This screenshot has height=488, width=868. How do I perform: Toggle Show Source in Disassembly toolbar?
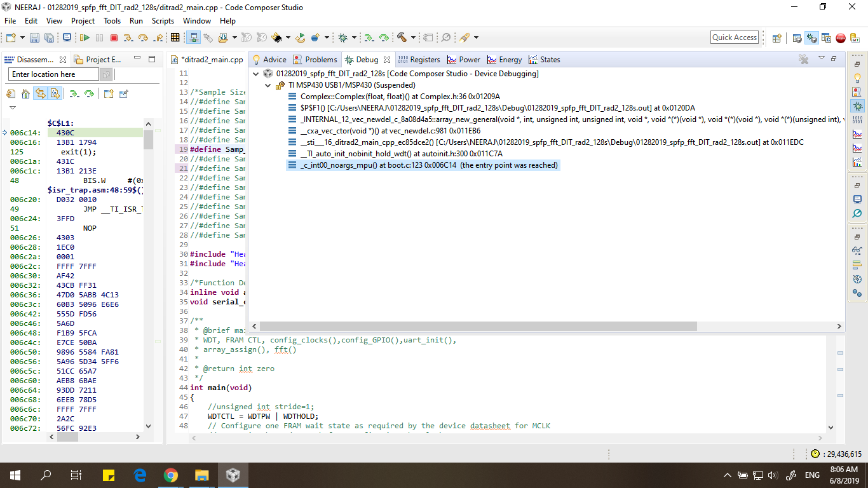click(x=55, y=93)
